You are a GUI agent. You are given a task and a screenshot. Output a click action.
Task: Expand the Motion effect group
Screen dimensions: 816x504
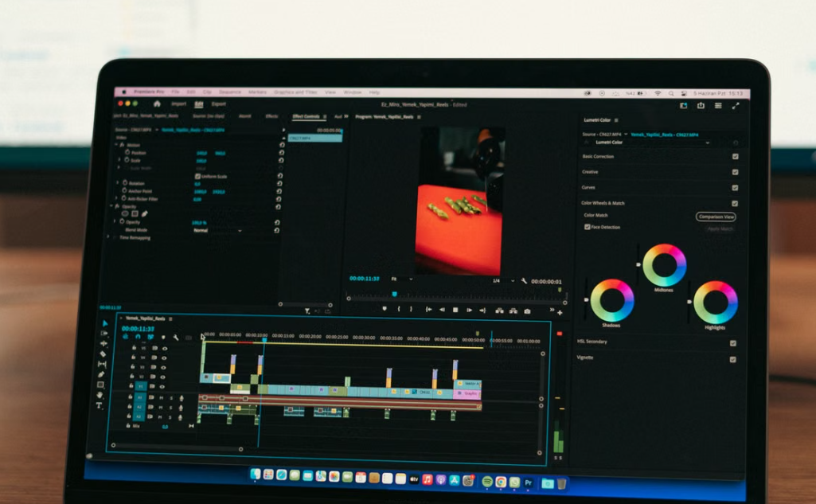coord(116,145)
